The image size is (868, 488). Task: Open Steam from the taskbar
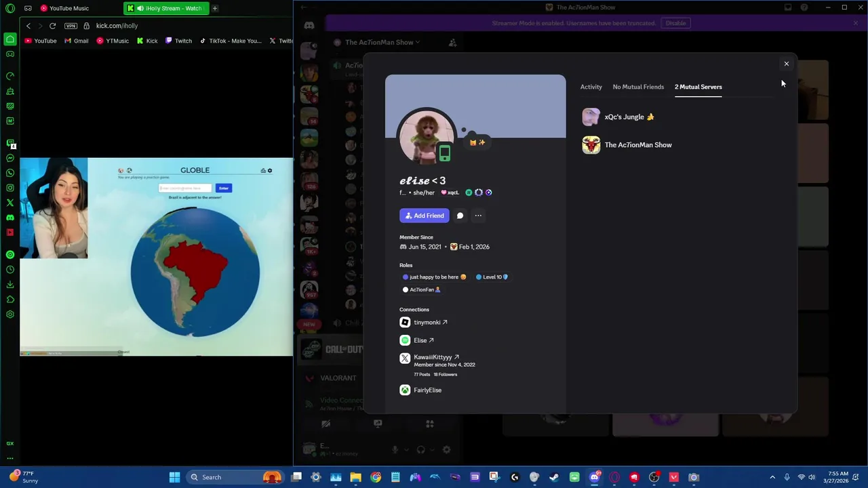click(554, 477)
